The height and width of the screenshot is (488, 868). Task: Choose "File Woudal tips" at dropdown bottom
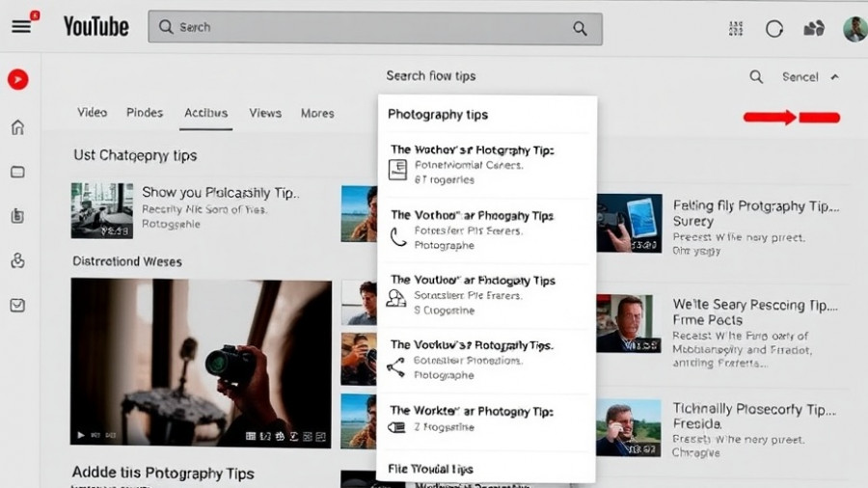pos(430,469)
